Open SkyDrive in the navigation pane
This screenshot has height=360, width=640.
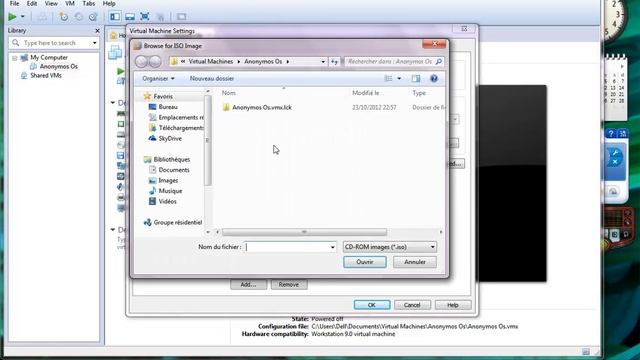pos(170,139)
